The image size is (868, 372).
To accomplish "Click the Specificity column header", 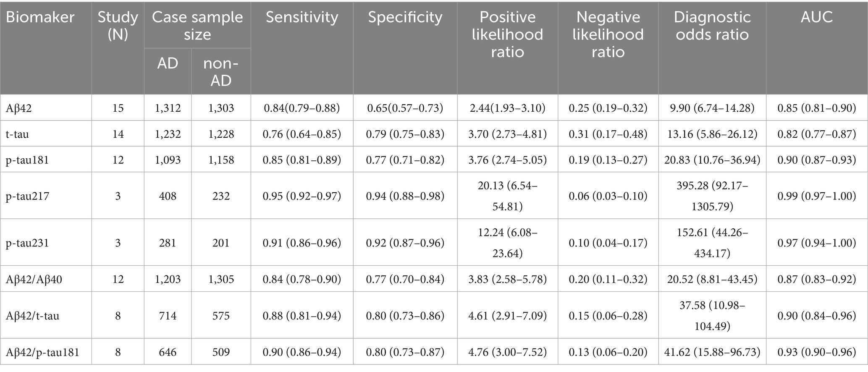I will (405, 17).
